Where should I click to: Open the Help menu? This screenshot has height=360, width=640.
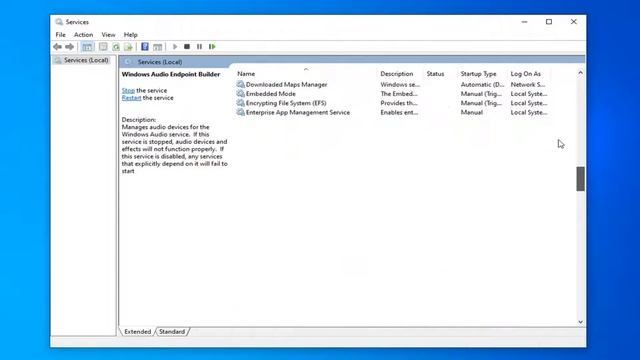click(x=131, y=35)
